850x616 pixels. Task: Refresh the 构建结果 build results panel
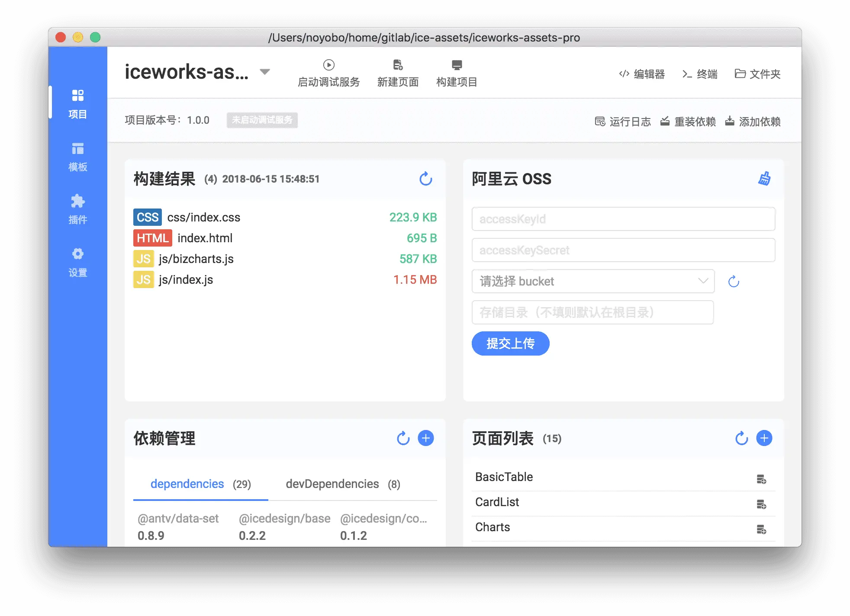[425, 179]
